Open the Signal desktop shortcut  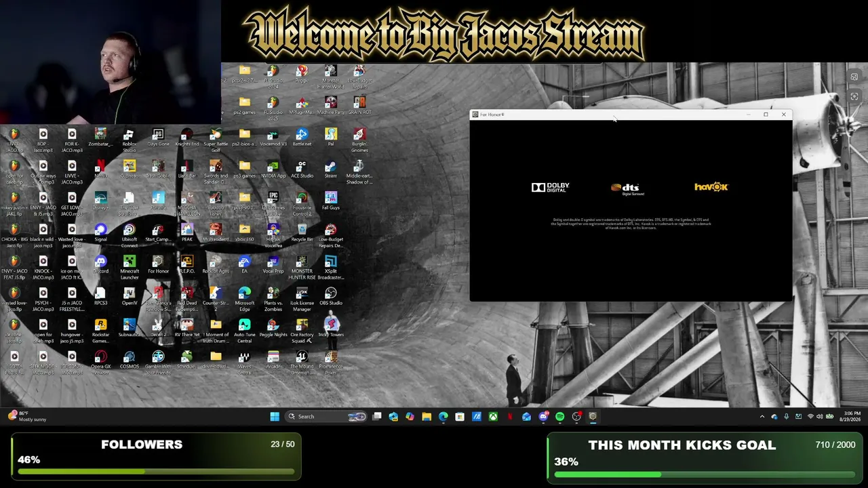[x=100, y=232]
